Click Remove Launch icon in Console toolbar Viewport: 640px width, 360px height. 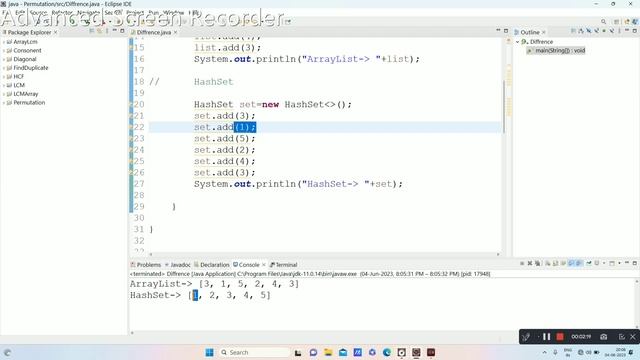click(530, 263)
